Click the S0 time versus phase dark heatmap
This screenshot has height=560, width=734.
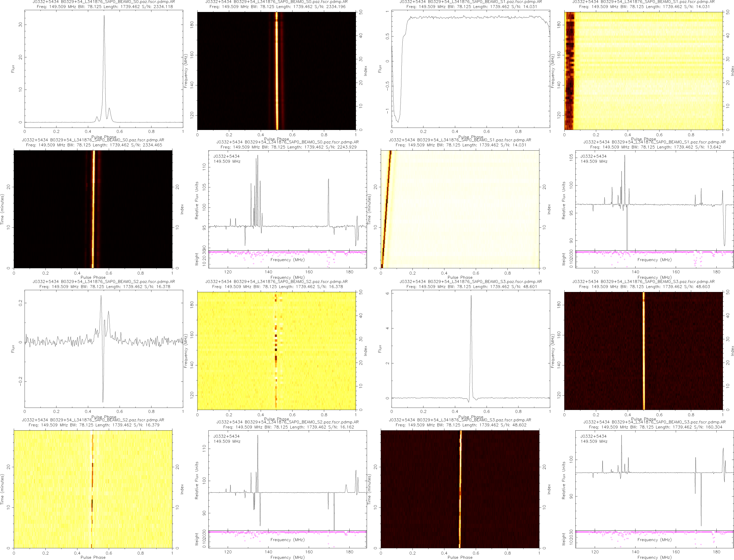coord(93,209)
